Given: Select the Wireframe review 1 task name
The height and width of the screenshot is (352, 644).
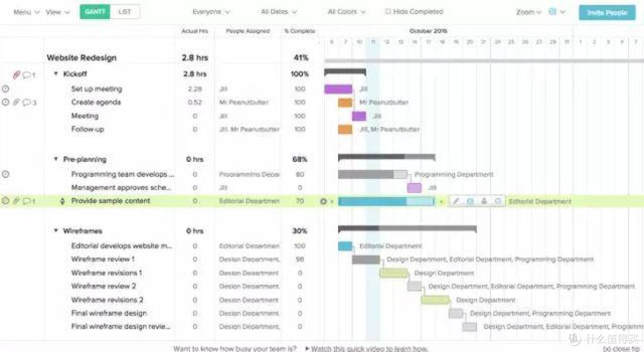Looking at the screenshot, I should pyautogui.click(x=103, y=259).
